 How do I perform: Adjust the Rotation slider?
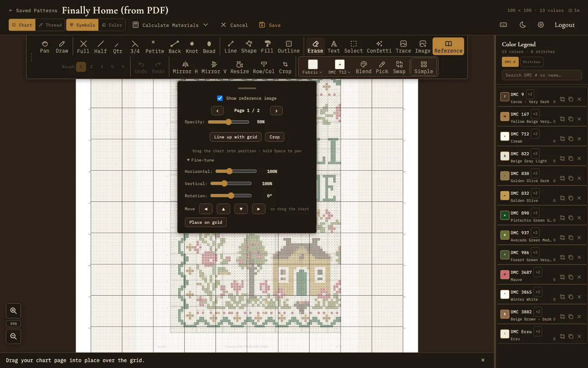[x=231, y=196]
